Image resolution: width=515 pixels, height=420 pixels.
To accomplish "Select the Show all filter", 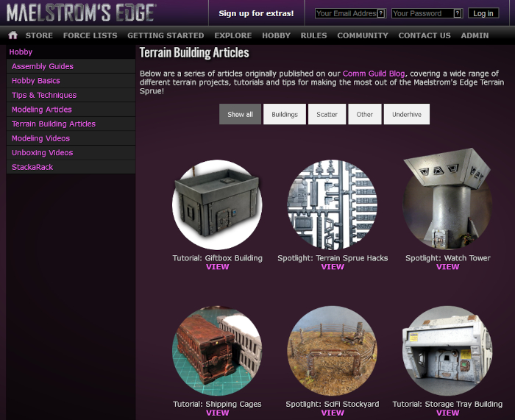I will (240, 114).
